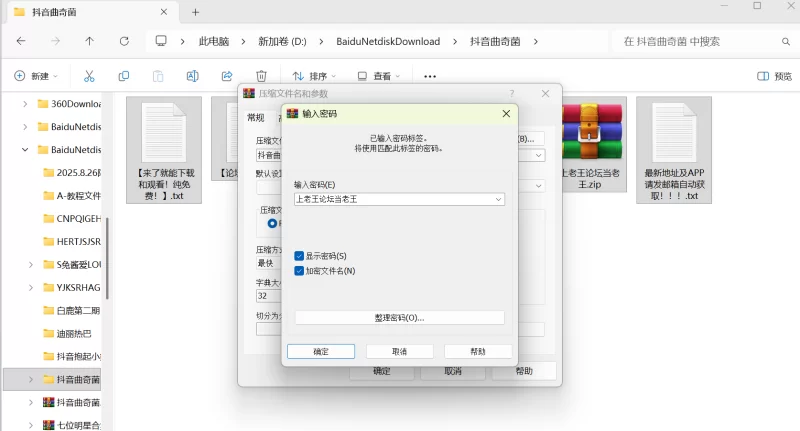Image resolution: width=800 pixels, height=431 pixels.
Task: Click 取消 in archive parameters dialog
Action: click(453, 371)
